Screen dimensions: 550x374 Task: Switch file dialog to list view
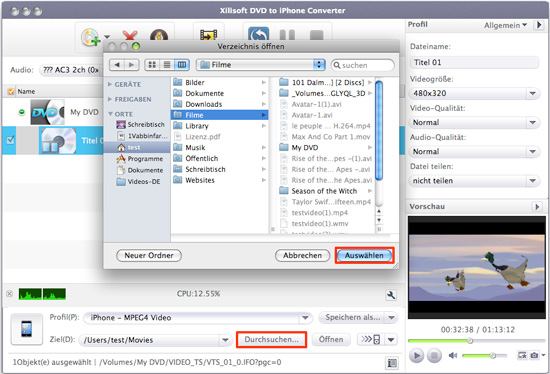coord(167,65)
